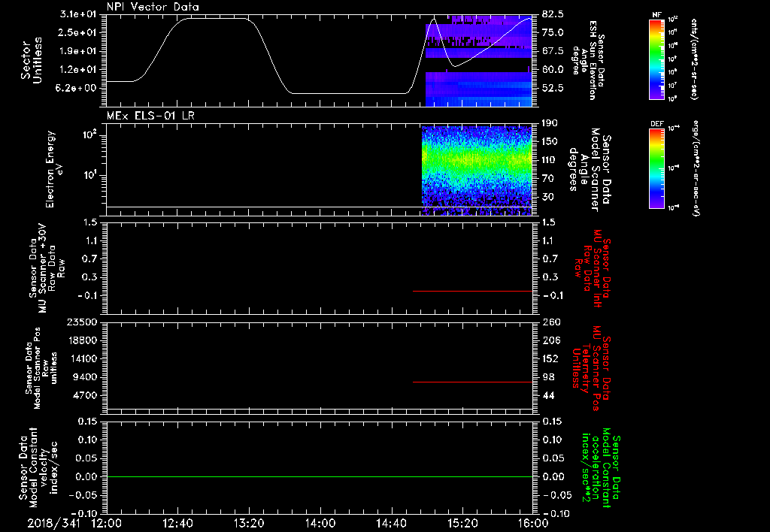Click the "110" scanner angle tick
The height and width of the screenshot is (532, 770).
click(550, 160)
